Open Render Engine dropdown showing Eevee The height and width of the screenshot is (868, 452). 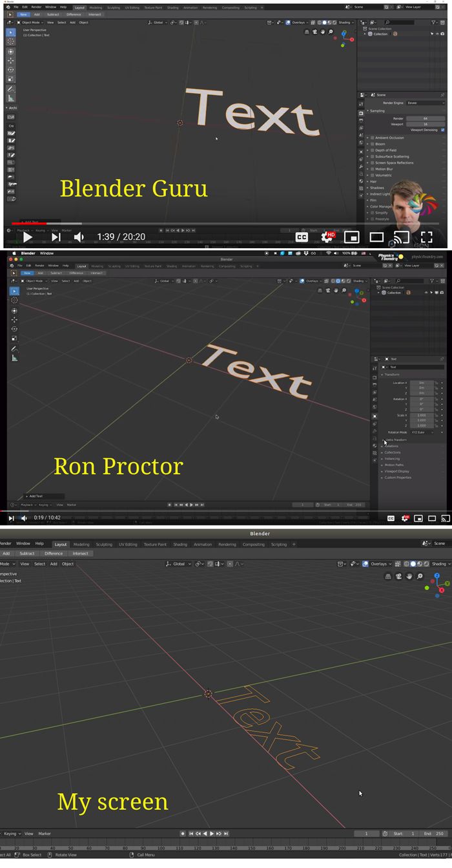(x=425, y=103)
